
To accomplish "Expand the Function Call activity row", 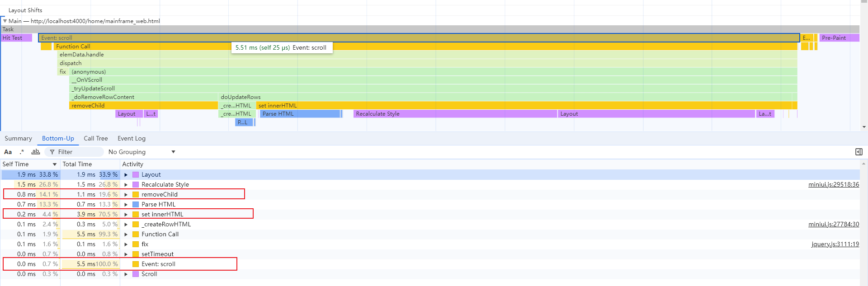I will (x=126, y=234).
